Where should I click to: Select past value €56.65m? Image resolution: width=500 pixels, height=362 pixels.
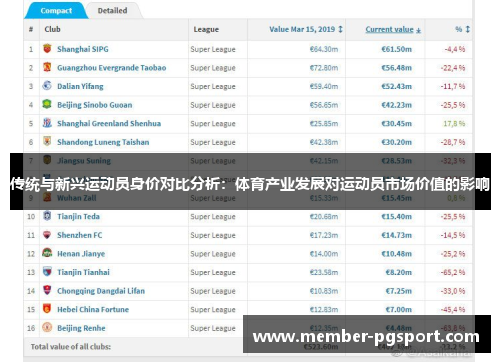click(324, 105)
